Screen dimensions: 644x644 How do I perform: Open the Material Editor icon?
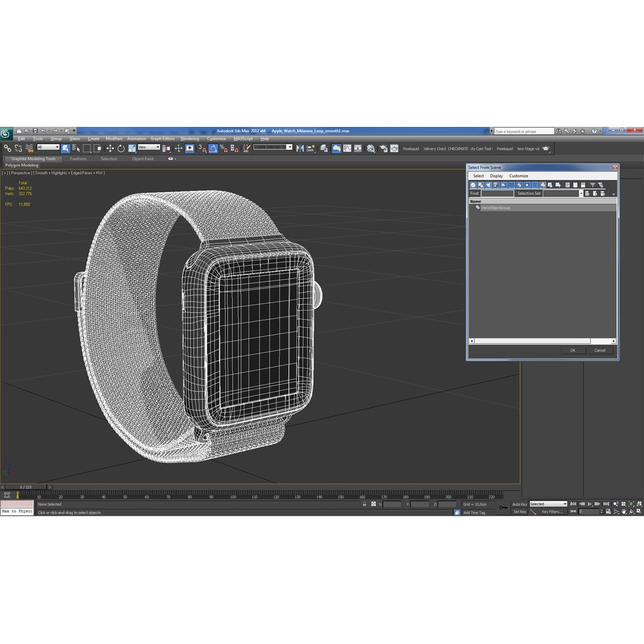371,148
